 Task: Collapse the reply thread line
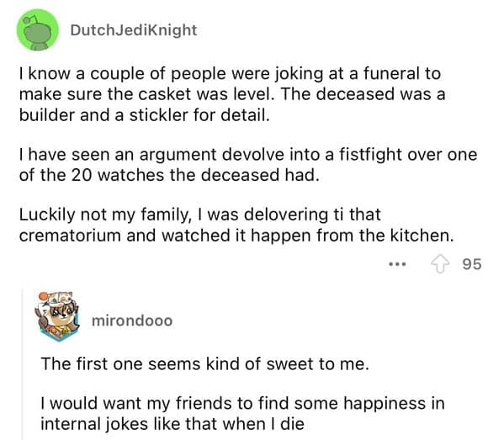pyautogui.click(x=23, y=363)
